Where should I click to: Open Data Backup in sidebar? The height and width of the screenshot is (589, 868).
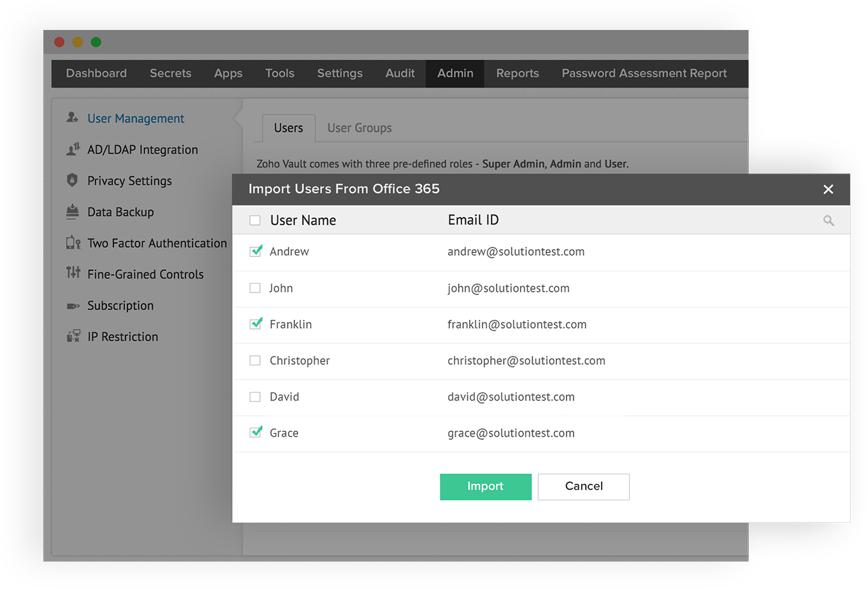coord(120,212)
